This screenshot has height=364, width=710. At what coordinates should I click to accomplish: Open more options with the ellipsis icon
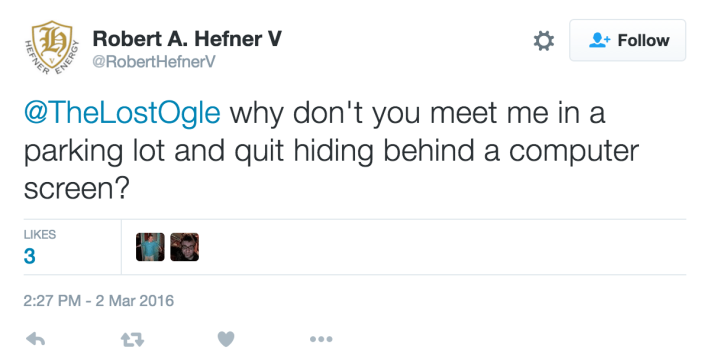(321, 339)
